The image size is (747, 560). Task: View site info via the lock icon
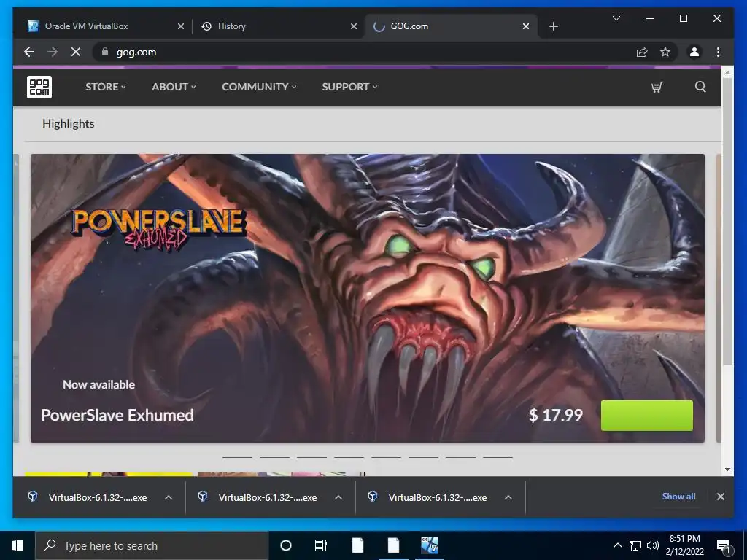(x=105, y=52)
